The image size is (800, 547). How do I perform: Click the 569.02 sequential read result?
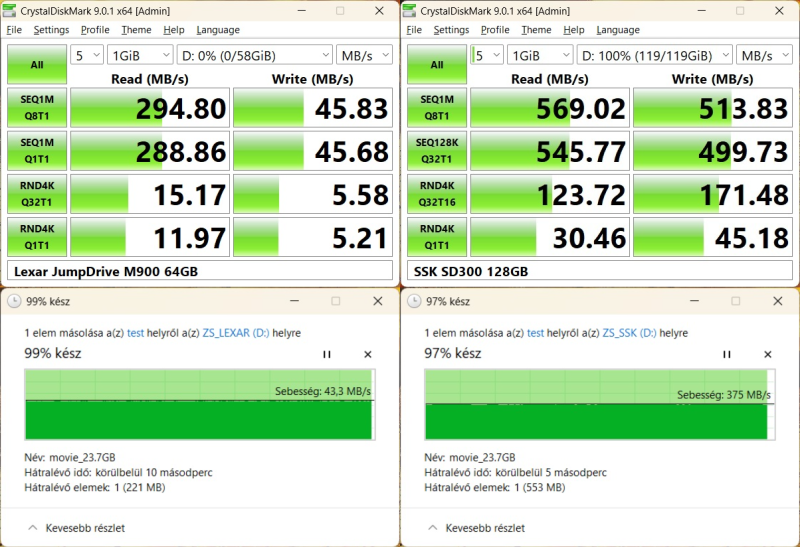click(x=549, y=108)
